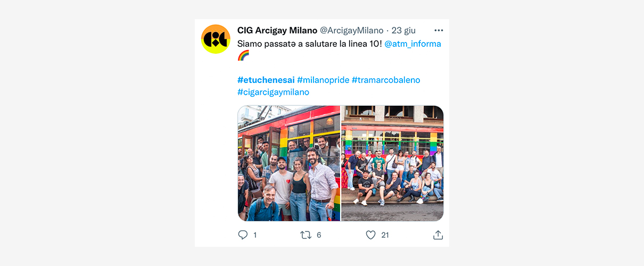Like the tweet using the heart icon

click(370, 235)
